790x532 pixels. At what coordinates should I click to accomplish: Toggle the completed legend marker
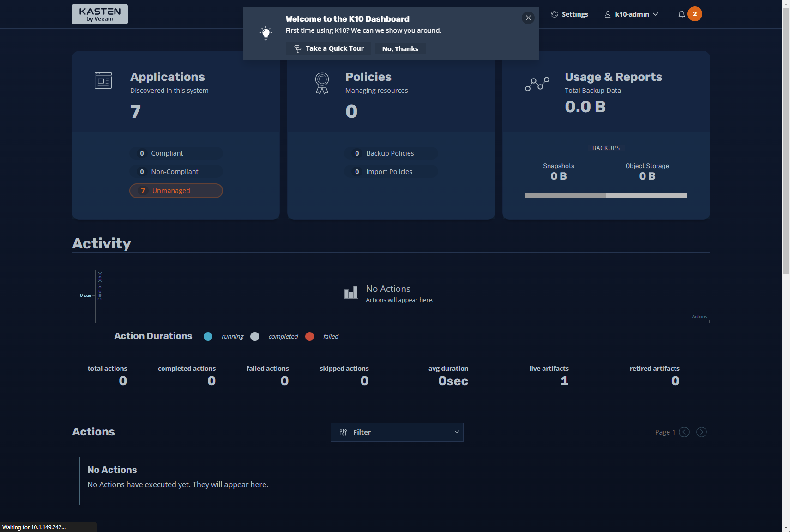pyautogui.click(x=255, y=337)
